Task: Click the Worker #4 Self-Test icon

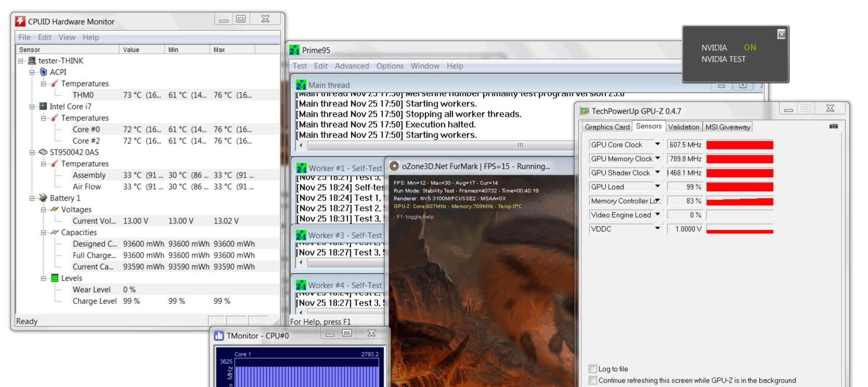Action: 301,285
